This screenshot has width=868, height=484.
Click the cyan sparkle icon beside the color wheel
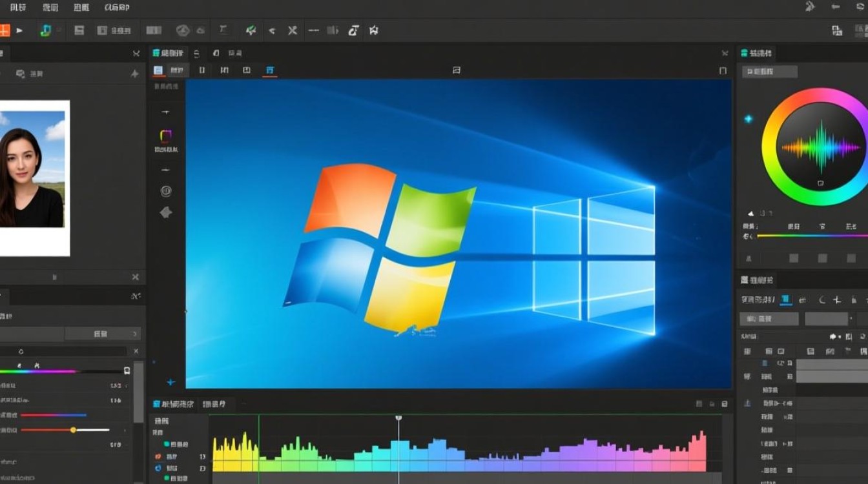(749, 119)
